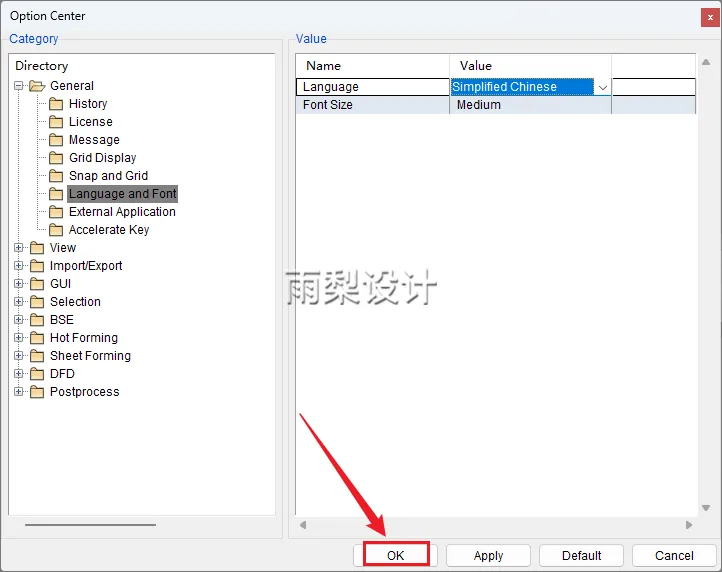Click the value panel scroll-left arrow
Image resolution: width=722 pixels, height=572 pixels.
[303, 525]
